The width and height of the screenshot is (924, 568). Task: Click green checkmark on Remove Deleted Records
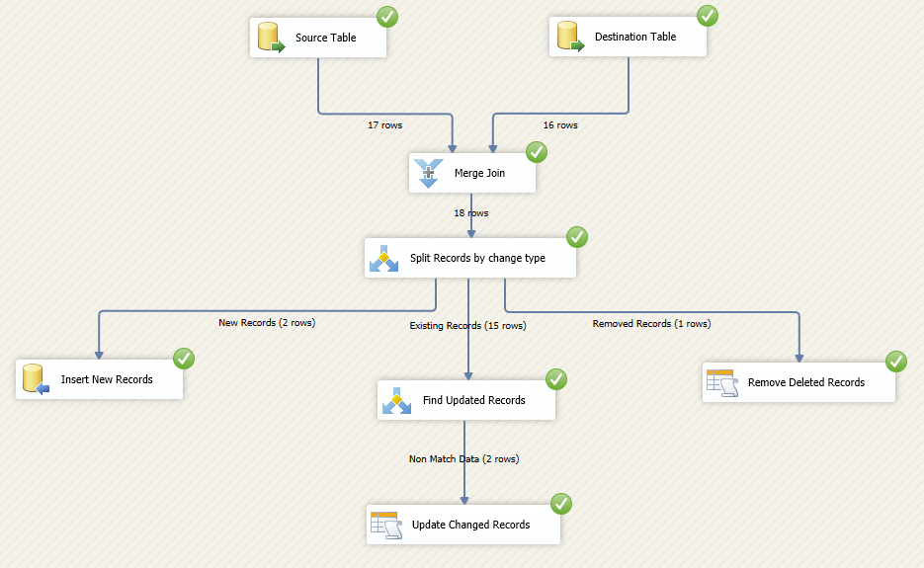(x=896, y=361)
